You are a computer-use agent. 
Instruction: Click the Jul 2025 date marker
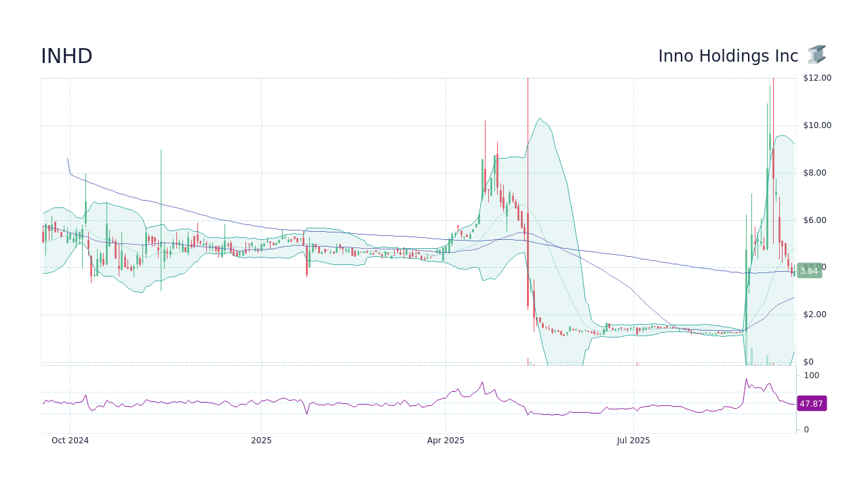(x=634, y=440)
